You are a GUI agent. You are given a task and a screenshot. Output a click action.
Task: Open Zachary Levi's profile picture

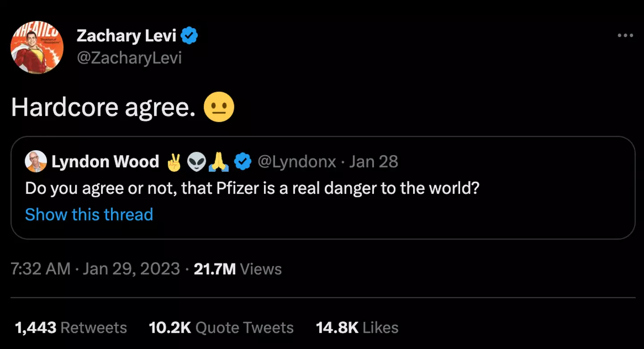click(x=37, y=47)
